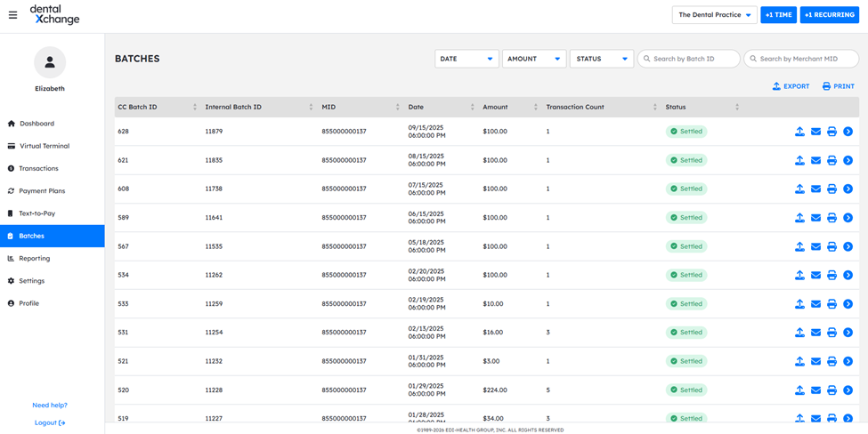This screenshot has width=868, height=434.
Task: Go to Virtual Terminal in sidebar
Action: tap(45, 146)
